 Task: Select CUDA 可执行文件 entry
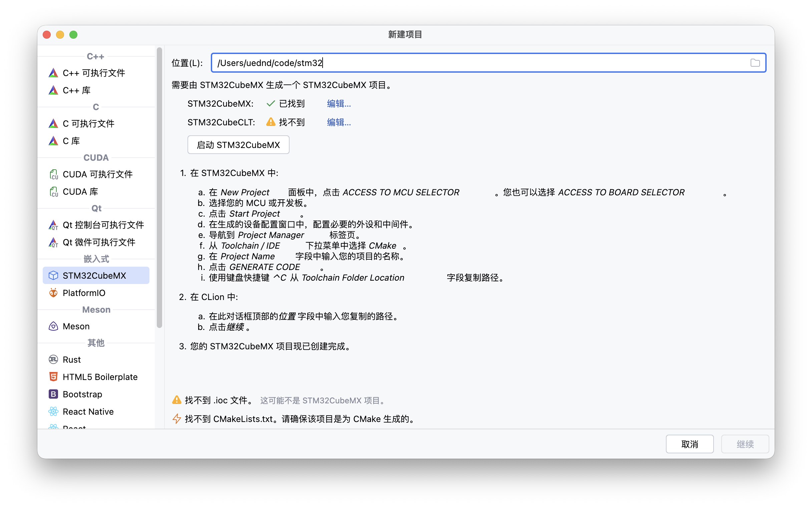[x=96, y=174]
